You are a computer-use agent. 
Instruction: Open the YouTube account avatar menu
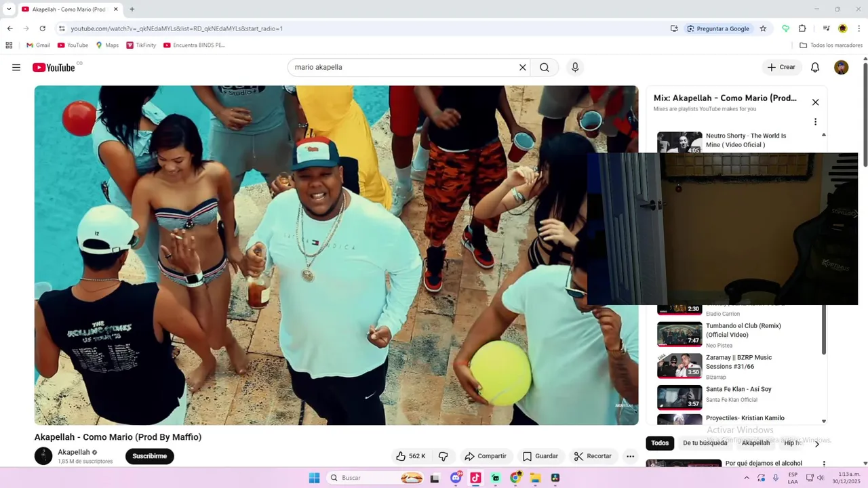pos(841,67)
